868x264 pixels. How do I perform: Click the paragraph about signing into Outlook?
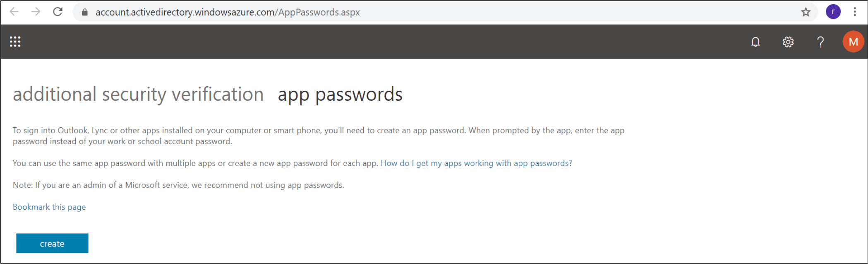point(319,136)
